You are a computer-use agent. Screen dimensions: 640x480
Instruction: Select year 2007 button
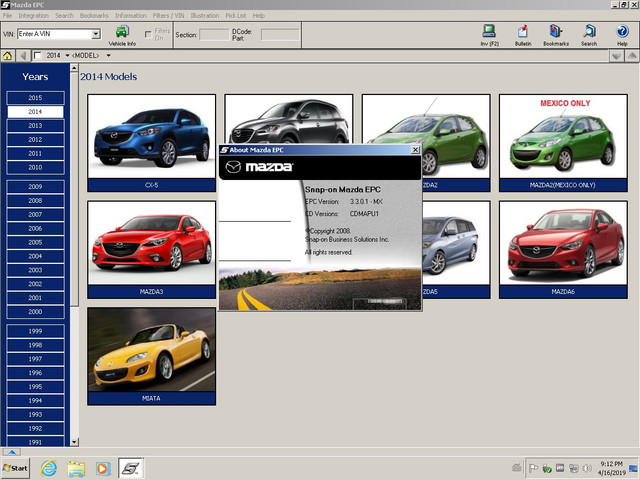(35, 214)
